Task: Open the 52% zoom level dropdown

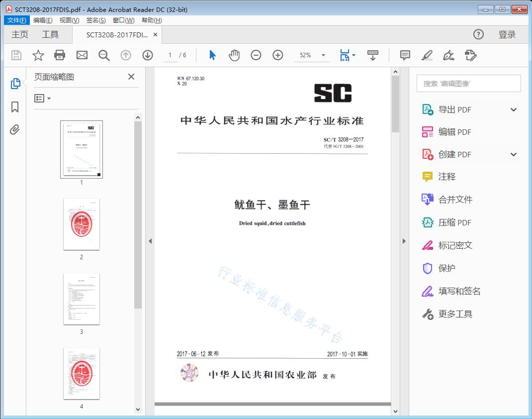Action: click(323, 55)
